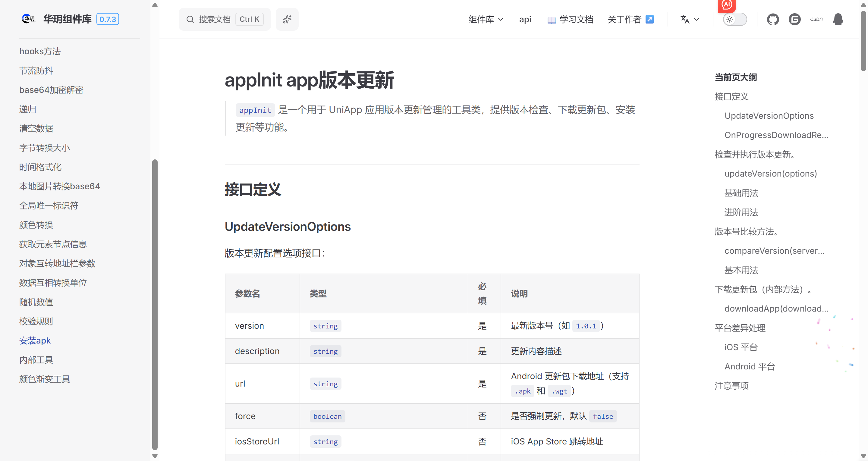Screen dimensions: 868x461
Task: Open 时间格式化 in the sidebar
Action: 40,167
